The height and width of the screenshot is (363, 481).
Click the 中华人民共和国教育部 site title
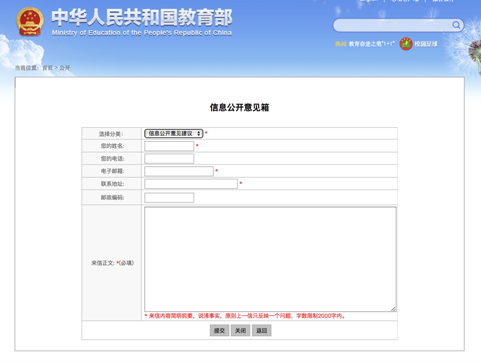[x=142, y=17]
